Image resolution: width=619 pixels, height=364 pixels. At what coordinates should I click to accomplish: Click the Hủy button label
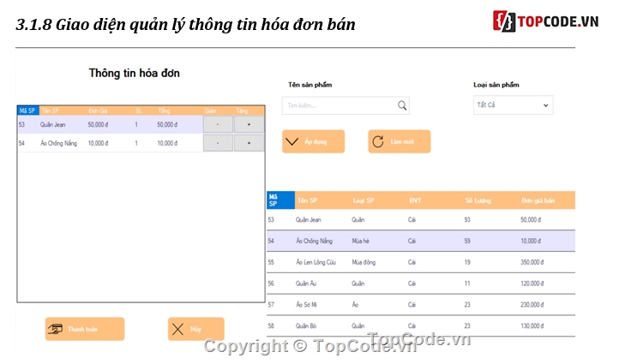pos(195,329)
